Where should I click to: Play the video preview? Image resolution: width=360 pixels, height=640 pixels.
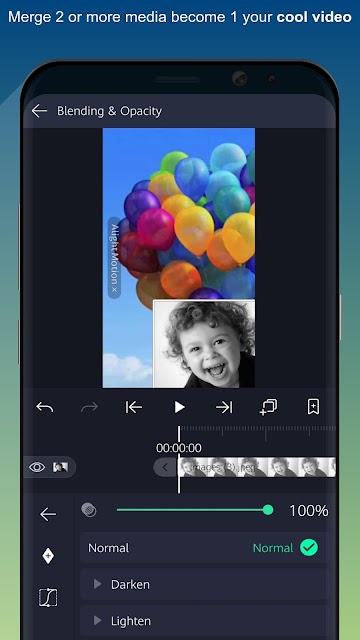pos(179,407)
